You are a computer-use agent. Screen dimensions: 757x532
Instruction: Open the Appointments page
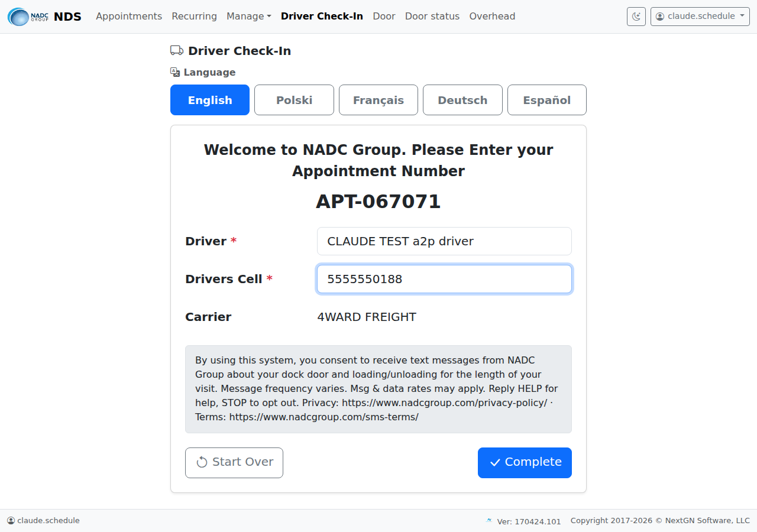(x=129, y=17)
